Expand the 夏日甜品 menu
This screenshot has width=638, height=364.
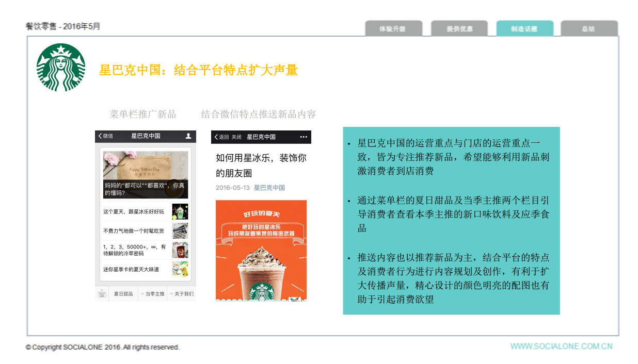[x=123, y=294]
